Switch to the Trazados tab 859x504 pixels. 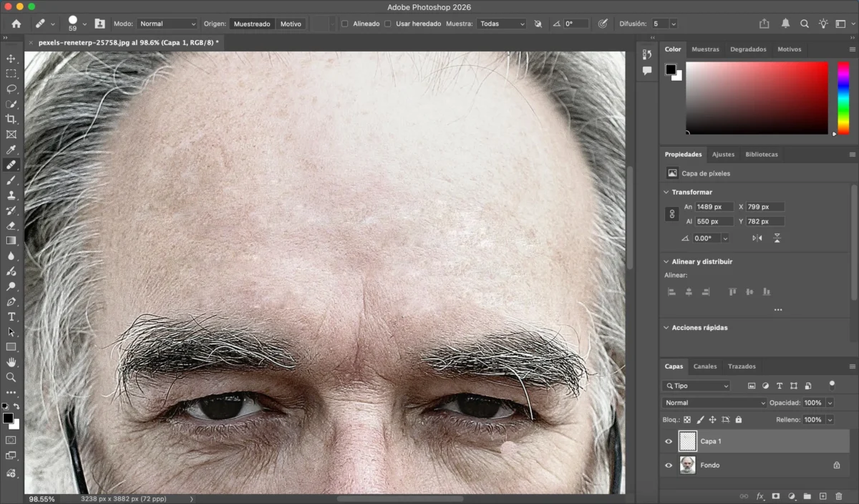pyautogui.click(x=742, y=367)
